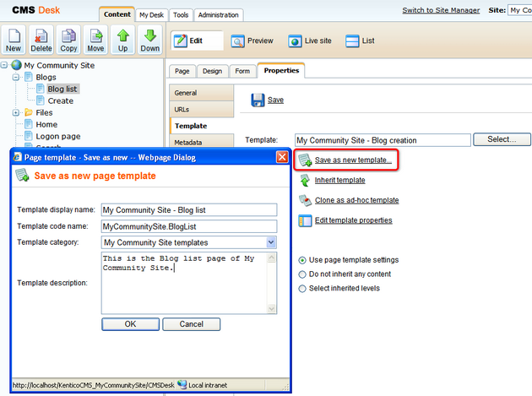This screenshot has height=396, width=532.
Task: Open the My Desk tab
Action: click(152, 15)
